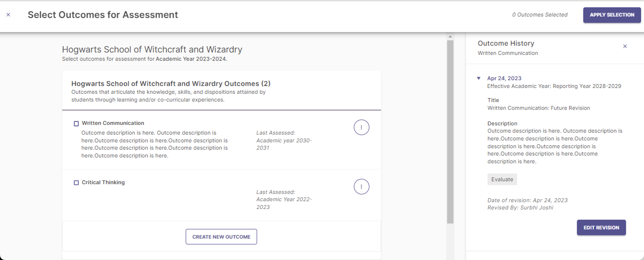Viewport: 644px width, 260px height.
Task: Click the Written Communication outcome title
Action: tap(113, 123)
